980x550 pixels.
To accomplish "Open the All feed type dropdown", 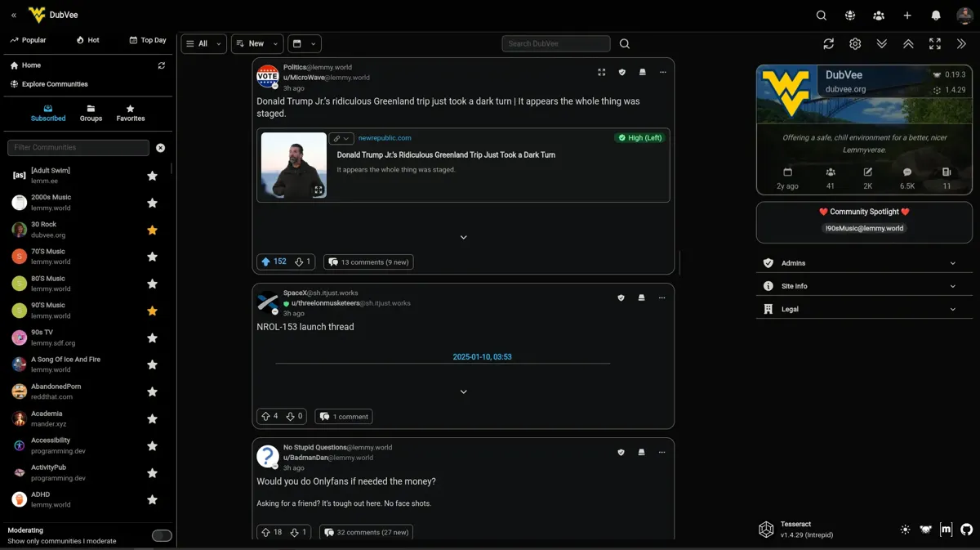I will (203, 44).
